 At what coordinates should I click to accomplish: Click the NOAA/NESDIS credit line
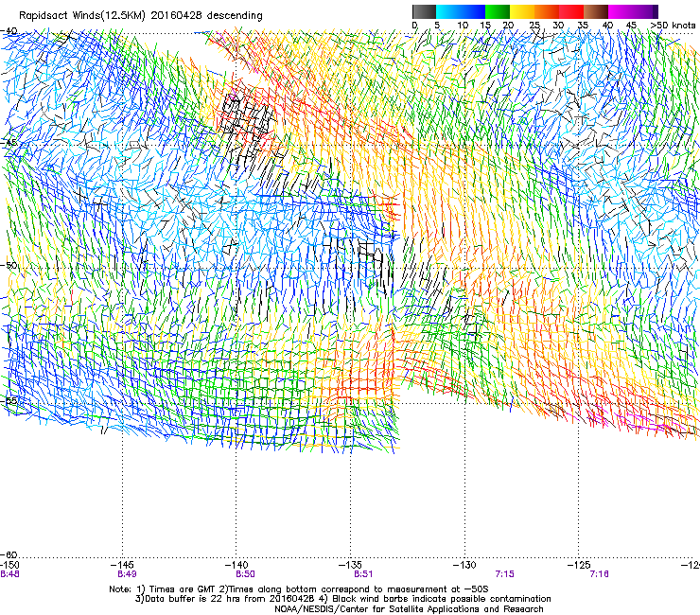click(409, 609)
